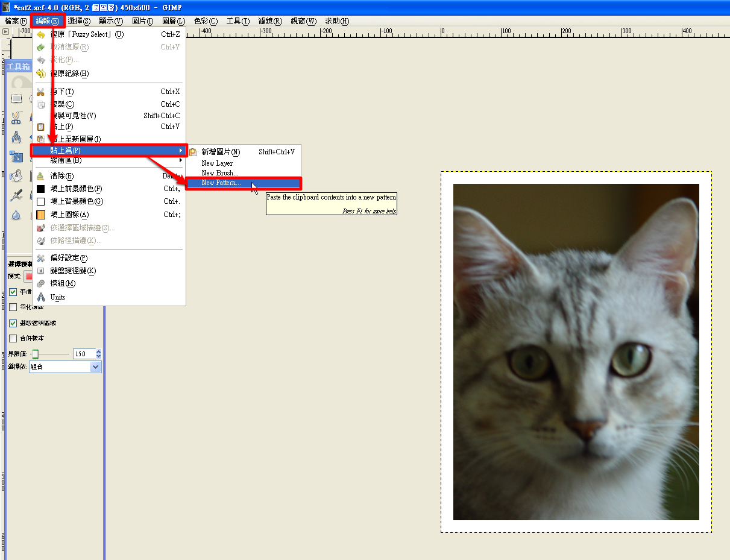
Task: Open the 檔案(F) File menu
Action: 16,21
